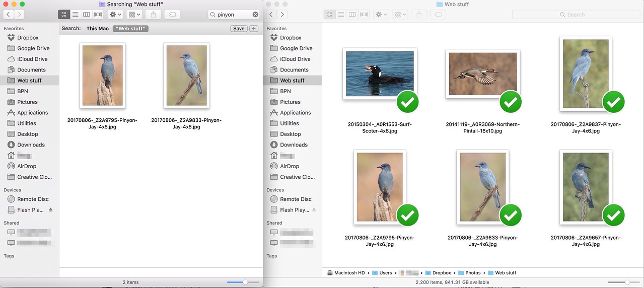
Task: Select Z2A9657 Pinyon Jay thumbnail
Action: point(586,187)
